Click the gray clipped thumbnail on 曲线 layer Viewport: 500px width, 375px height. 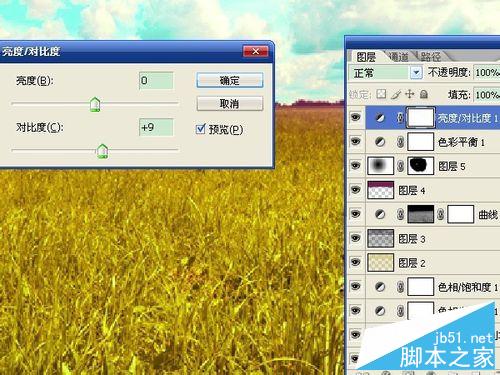[421, 214]
